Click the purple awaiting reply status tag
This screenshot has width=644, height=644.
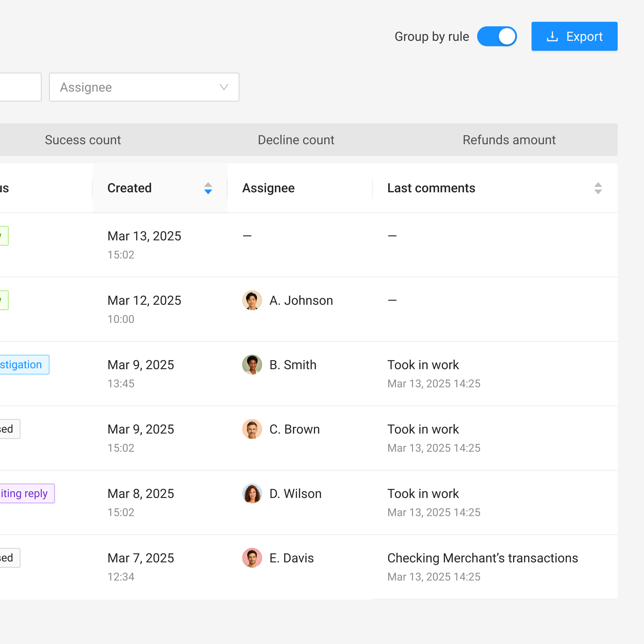point(27,493)
